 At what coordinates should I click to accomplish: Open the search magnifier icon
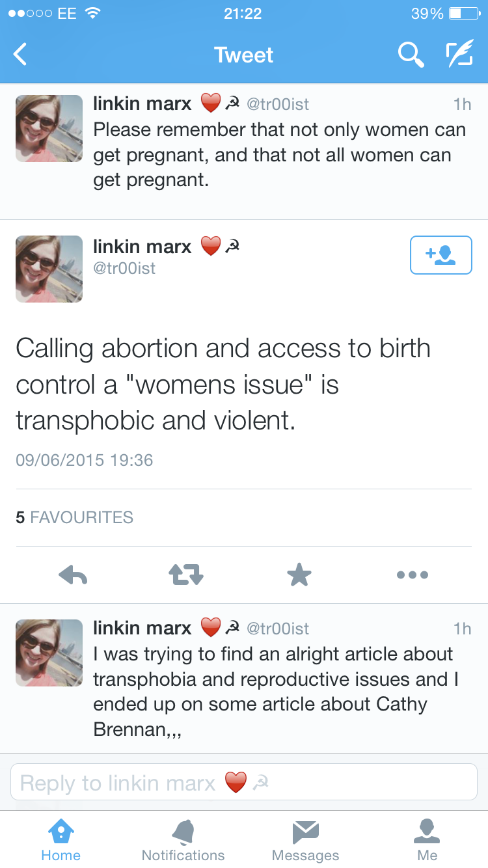pyautogui.click(x=411, y=55)
